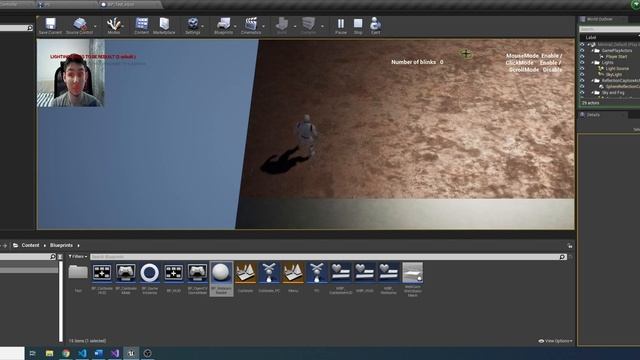This screenshot has height=360, width=640.
Task: Open the Blueprints toolbar icon
Action: [x=223, y=26]
